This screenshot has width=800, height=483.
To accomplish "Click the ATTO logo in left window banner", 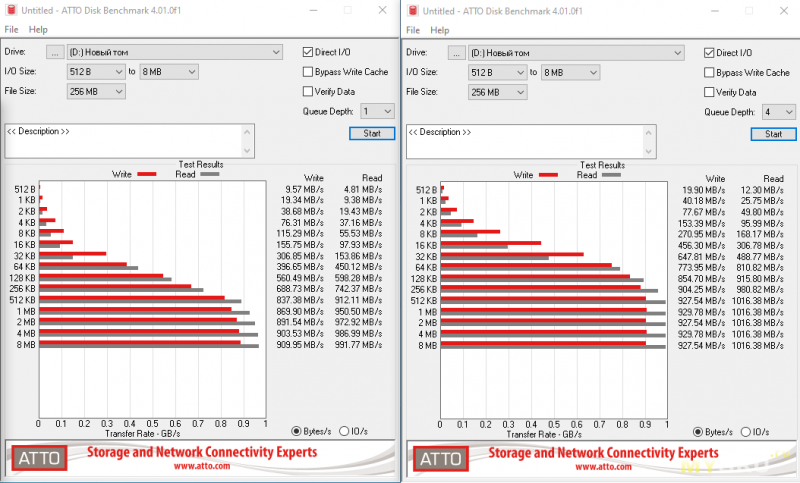I will click(40, 459).
